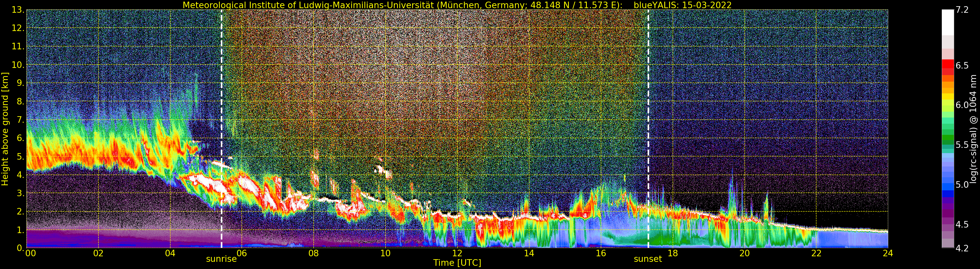Click the "08" time axis tick label
Screen dimensions: 980x269
pos(313,253)
